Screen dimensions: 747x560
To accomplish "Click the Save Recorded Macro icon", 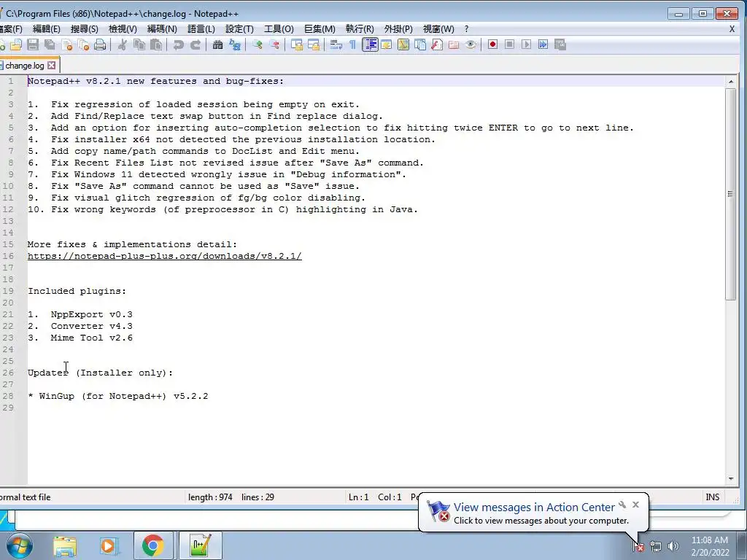I will click(x=560, y=44).
